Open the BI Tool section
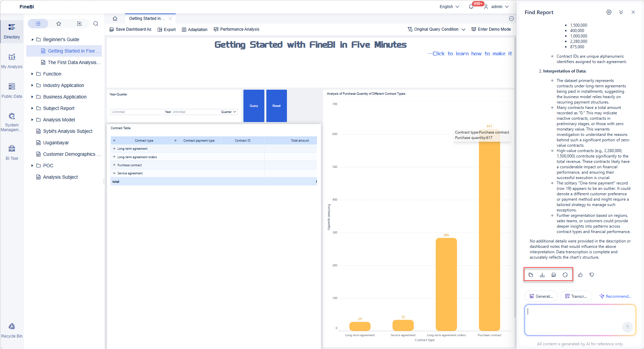The image size is (644, 349). coord(12,153)
